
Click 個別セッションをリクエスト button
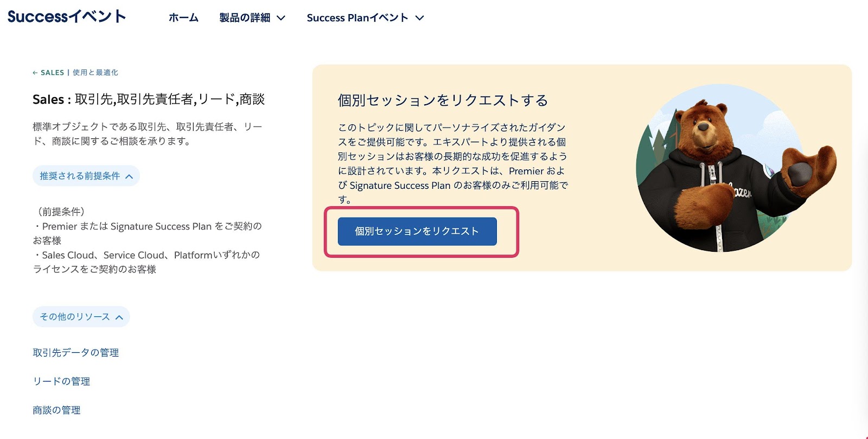pyautogui.click(x=417, y=231)
